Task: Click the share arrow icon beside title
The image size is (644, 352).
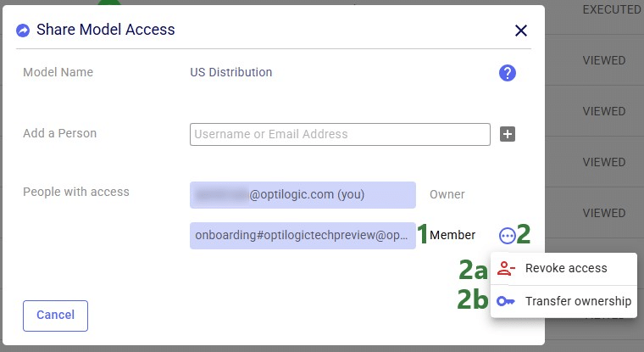Action: pyautogui.click(x=23, y=31)
